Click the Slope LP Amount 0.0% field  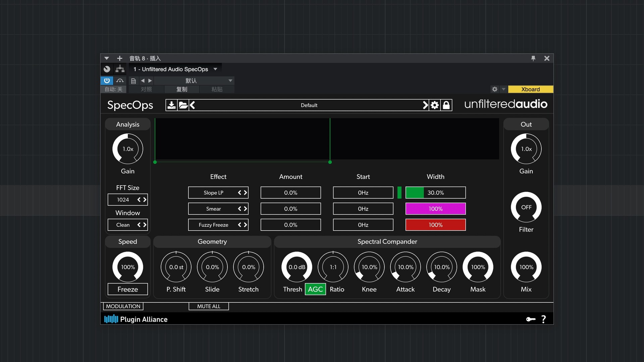pyautogui.click(x=290, y=193)
